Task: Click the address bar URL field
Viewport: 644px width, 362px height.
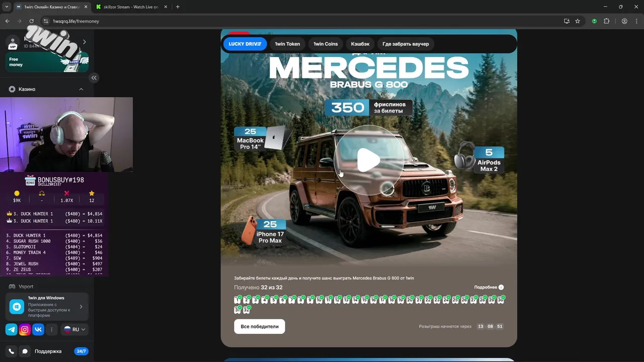Action: pos(302,21)
